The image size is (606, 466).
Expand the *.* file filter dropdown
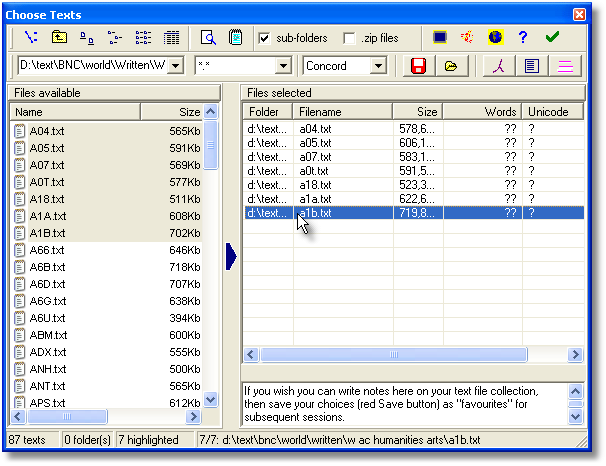click(282, 66)
